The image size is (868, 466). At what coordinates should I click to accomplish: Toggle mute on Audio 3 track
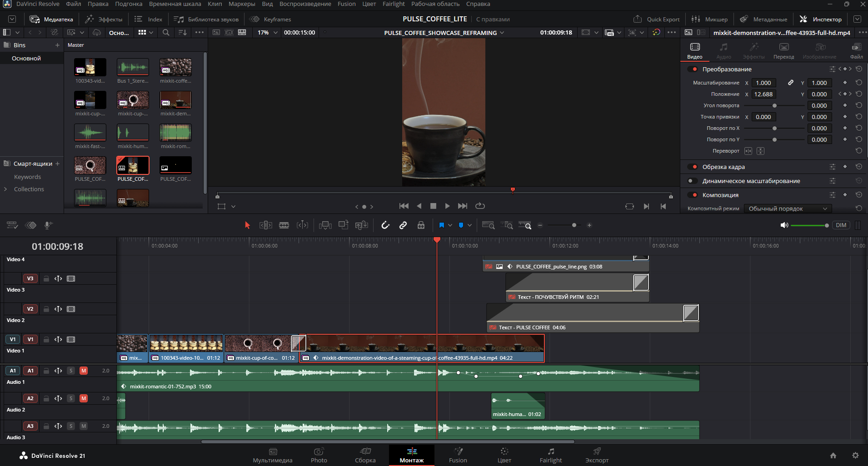coord(84,426)
